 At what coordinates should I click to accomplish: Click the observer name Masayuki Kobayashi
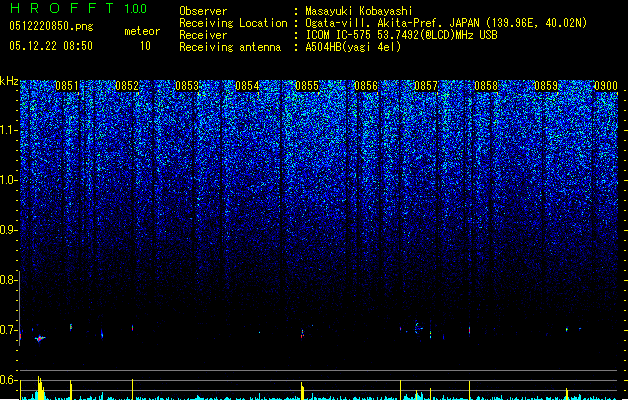tap(359, 11)
